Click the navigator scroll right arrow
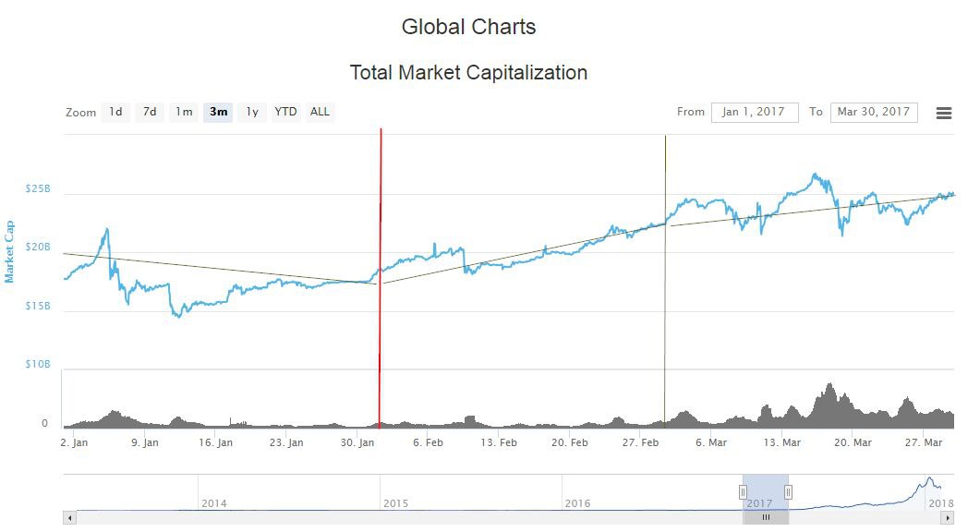980x532 pixels. click(946, 518)
